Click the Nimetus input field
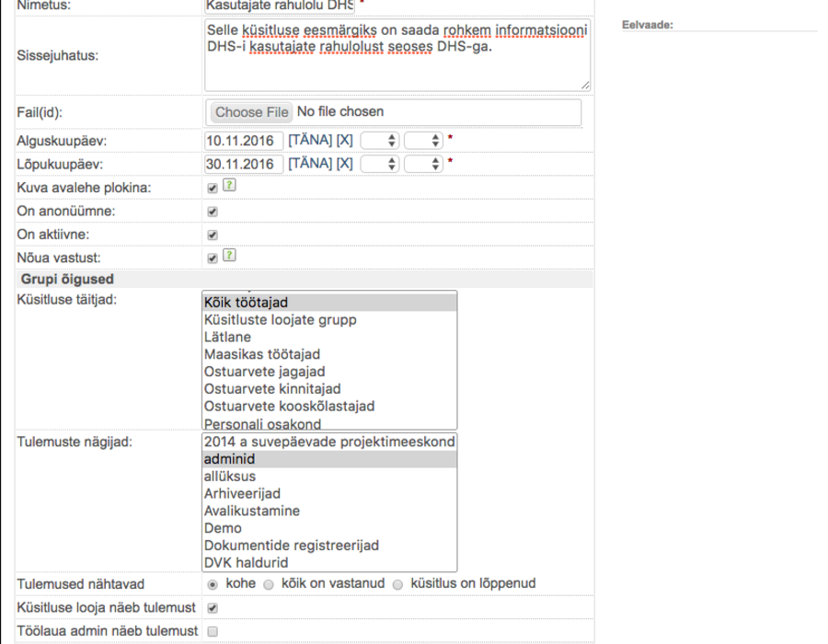This screenshot has width=828, height=644. (x=280, y=6)
